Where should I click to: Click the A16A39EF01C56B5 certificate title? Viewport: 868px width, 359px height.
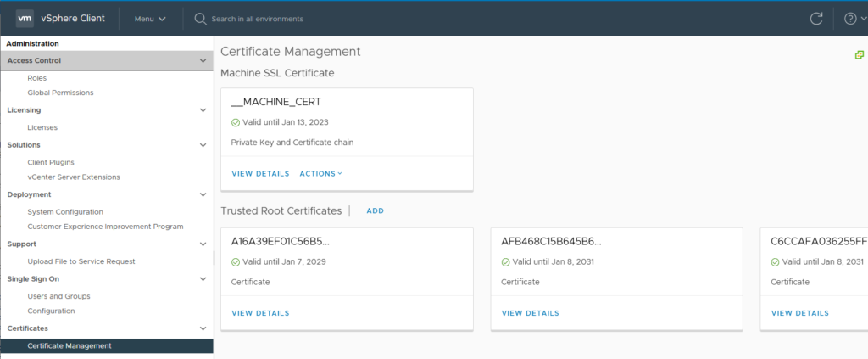click(x=281, y=242)
